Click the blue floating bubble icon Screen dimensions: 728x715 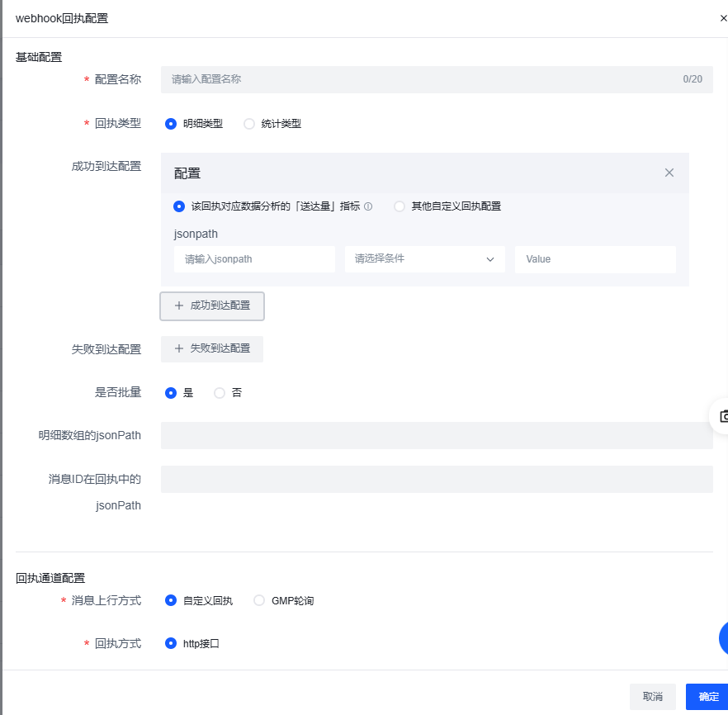coord(723,638)
